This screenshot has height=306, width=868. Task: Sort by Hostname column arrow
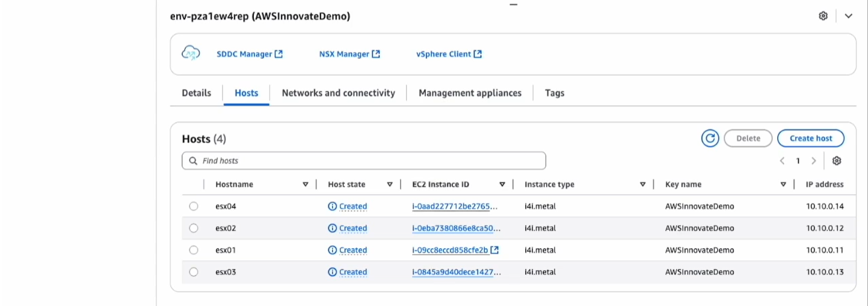(x=306, y=185)
